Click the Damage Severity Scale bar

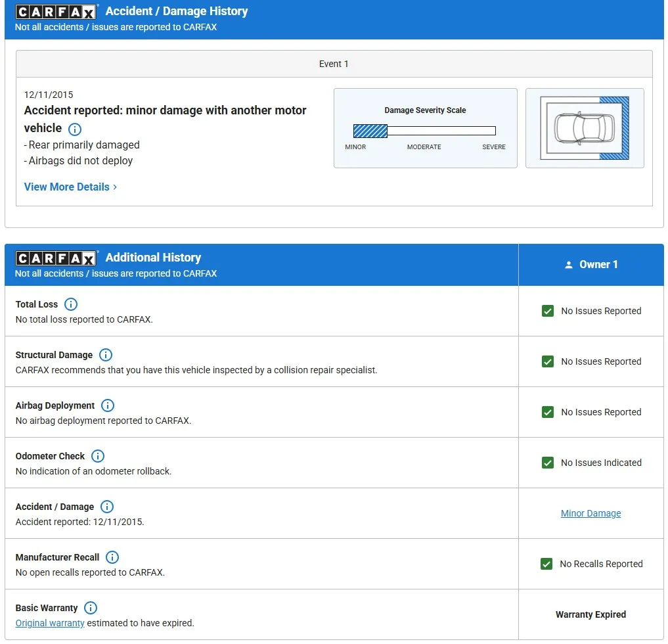tap(424, 131)
